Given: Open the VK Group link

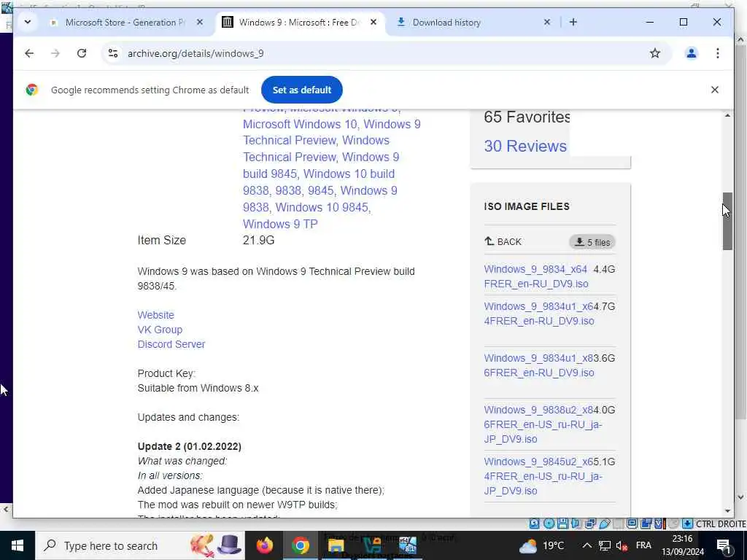Looking at the screenshot, I should click(160, 330).
